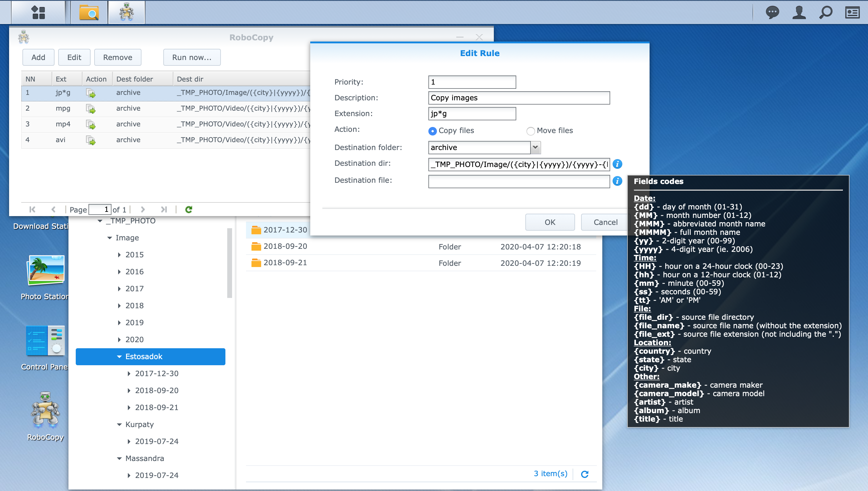Viewport: 868px width, 491px height.
Task: Open the notifications chat icon
Action: [772, 13]
